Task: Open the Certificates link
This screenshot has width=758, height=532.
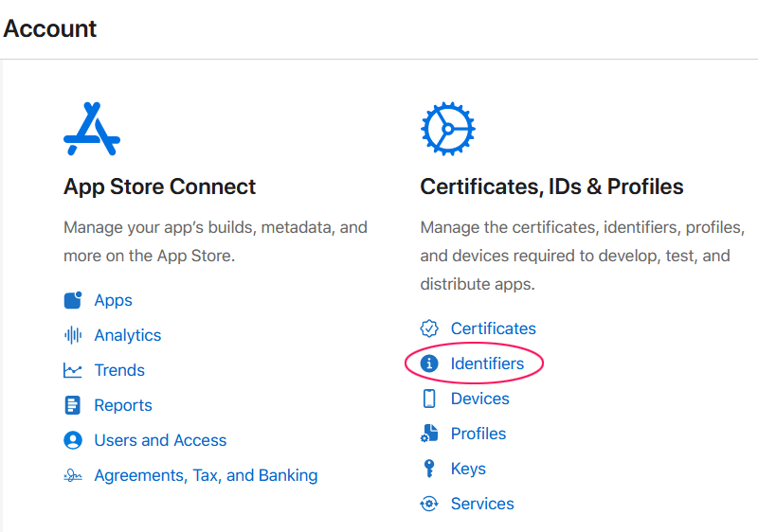Action: click(x=494, y=328)
